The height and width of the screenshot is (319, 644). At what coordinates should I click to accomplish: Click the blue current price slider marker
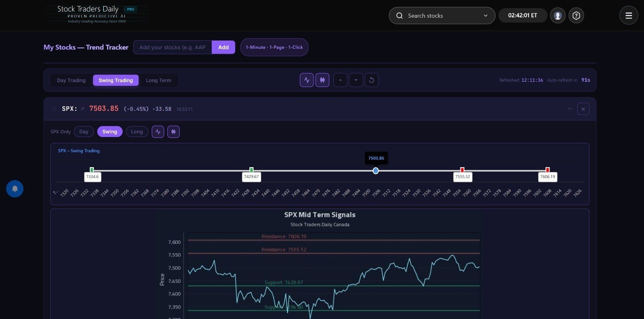pyautogui.click(x=376, y=171)
